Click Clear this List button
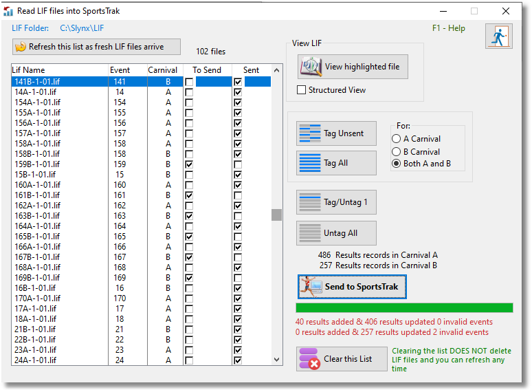This screenshot has width=532, height=392. point(342,359)
